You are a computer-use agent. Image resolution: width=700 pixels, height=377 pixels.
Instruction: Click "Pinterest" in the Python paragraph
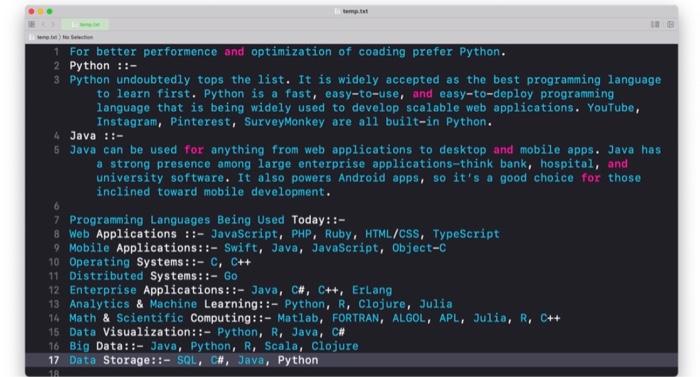(x=200, y=122)
